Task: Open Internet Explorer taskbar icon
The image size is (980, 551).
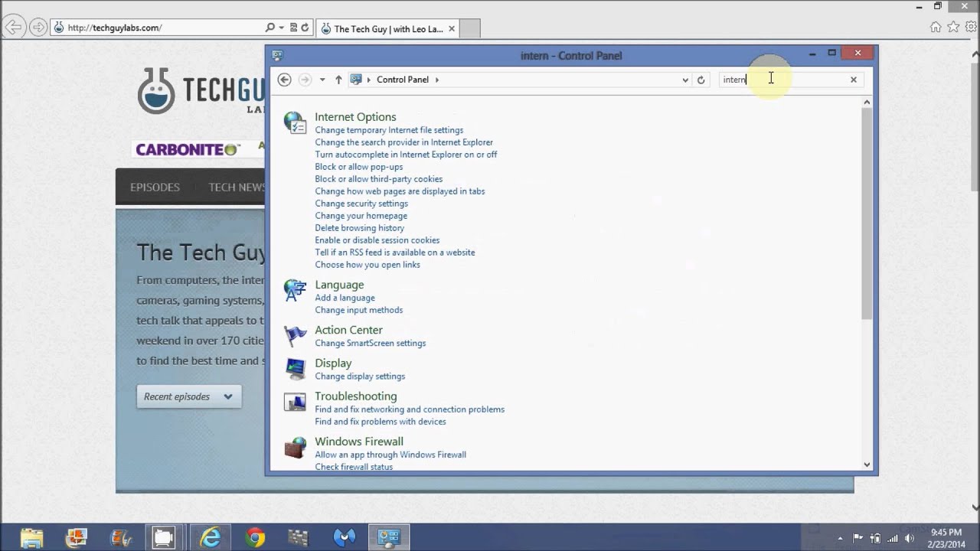Action: pos(211,538)
